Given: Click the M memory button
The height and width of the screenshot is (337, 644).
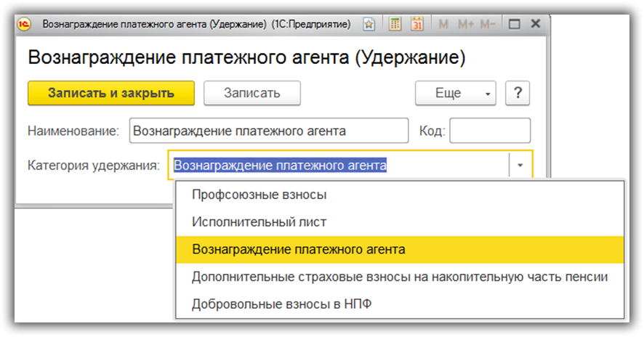Looking at the screenshot, I should click(443, 24).
